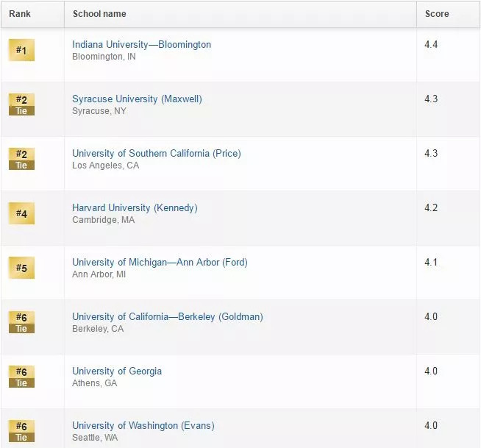Select the score 4.1 for Michigan
The height and width of the screenshot is (448, 481).
(x=431, y=262)
